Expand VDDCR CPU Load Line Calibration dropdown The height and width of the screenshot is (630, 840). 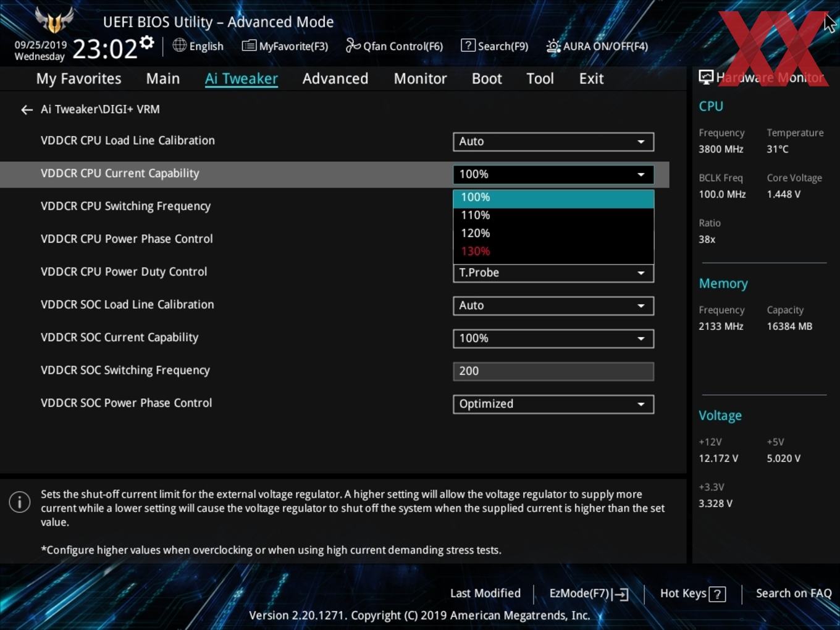pyautogui.click(x=553, y=141)
